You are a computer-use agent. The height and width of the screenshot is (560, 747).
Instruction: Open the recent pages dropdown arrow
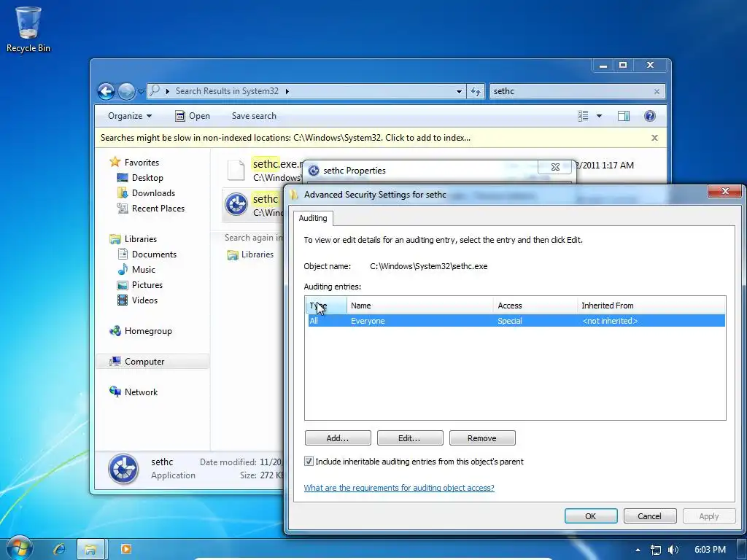(x=141, y=91)
